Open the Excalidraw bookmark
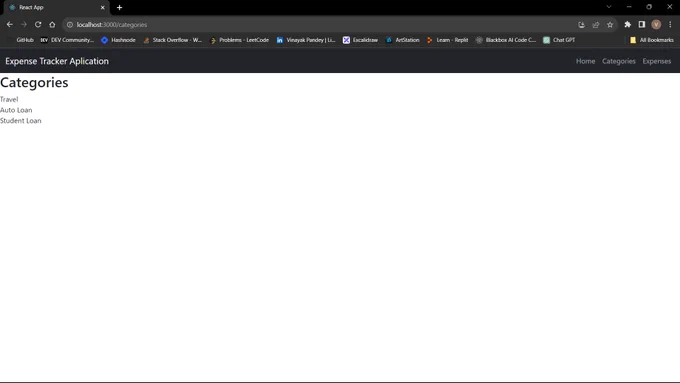 360,40
